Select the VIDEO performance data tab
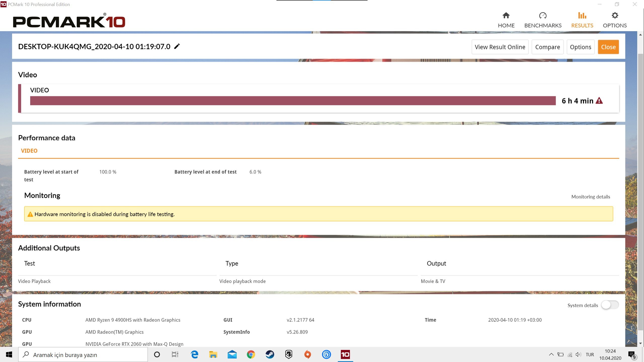Screen dimensions: 644x362 point(29,151)
